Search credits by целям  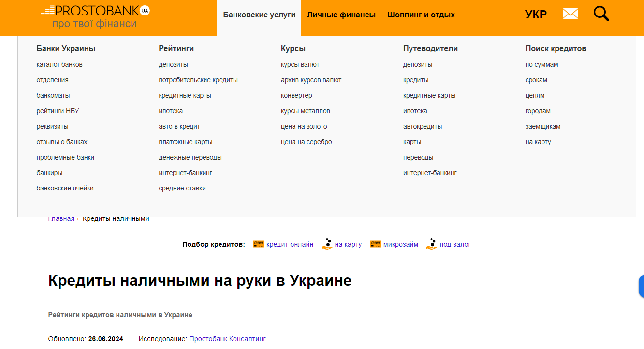tap(535, 95)
